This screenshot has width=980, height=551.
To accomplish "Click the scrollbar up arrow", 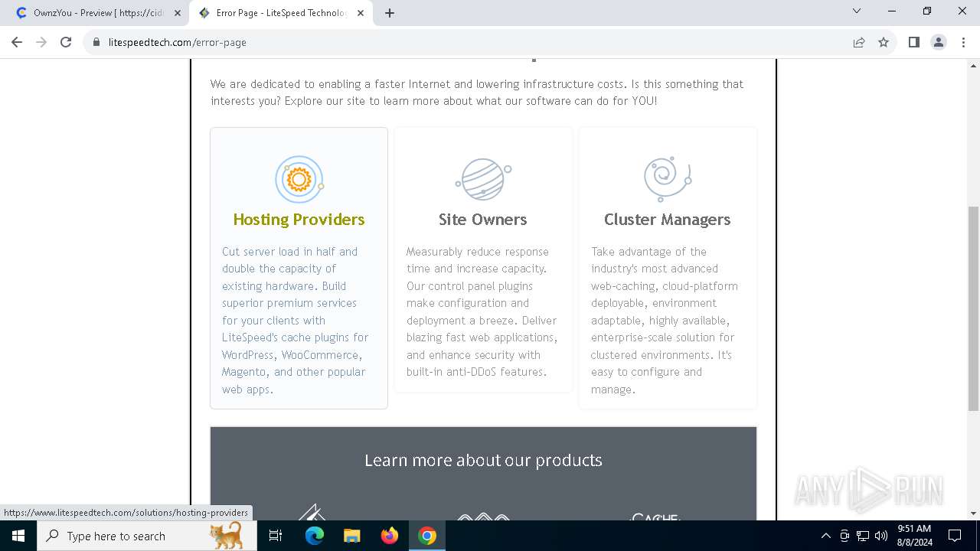I will 973,65.
